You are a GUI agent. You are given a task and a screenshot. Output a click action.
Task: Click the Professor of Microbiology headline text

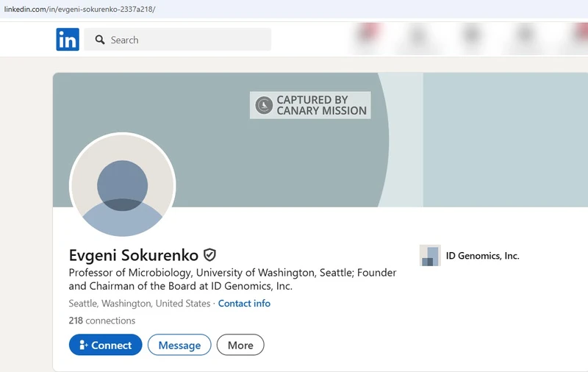tap(232, 279)
